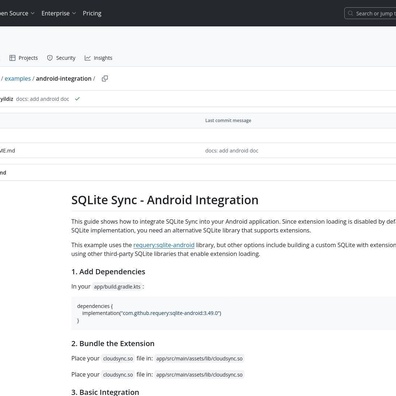Click the implementation dependency line in code block
The height and width of the screenshot is (396, 396).
(152, 313)
